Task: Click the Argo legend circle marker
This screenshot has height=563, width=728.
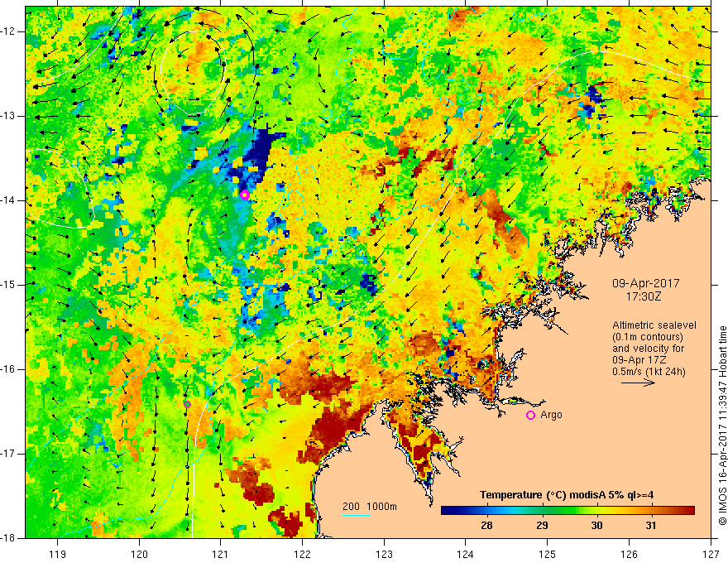Action: 530,416
